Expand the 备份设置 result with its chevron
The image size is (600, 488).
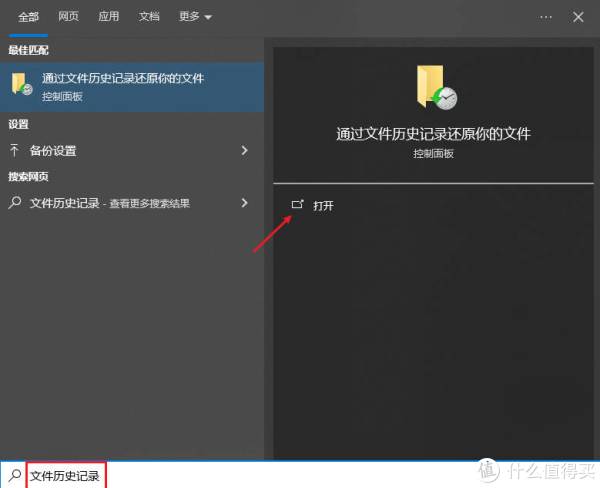tap(244, 151)
